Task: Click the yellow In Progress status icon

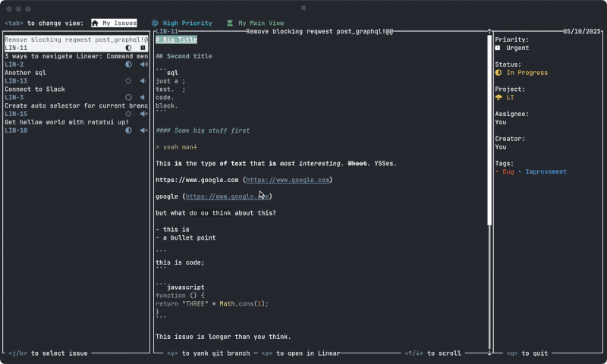Action: point(498,73)
